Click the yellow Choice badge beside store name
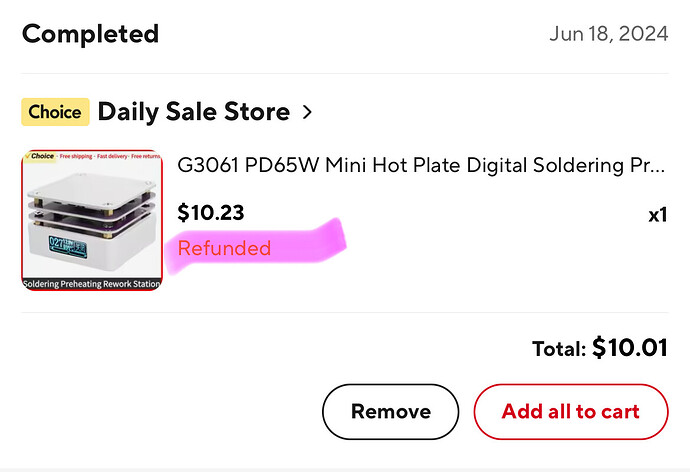 coord(55,112)
